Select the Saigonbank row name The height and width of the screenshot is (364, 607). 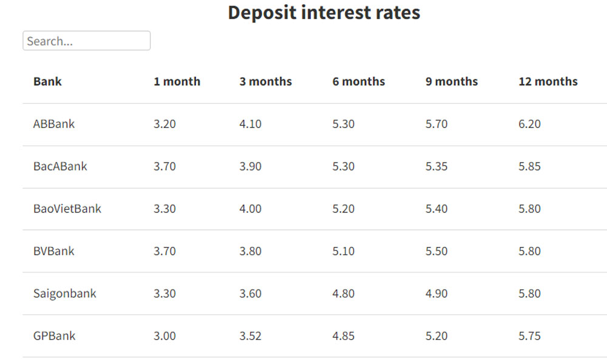coord(65,294)
